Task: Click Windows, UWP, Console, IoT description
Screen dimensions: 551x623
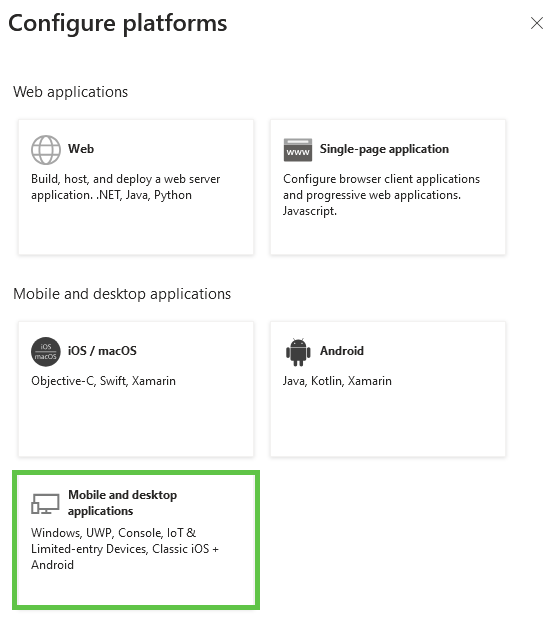Action: click(125, 548)
